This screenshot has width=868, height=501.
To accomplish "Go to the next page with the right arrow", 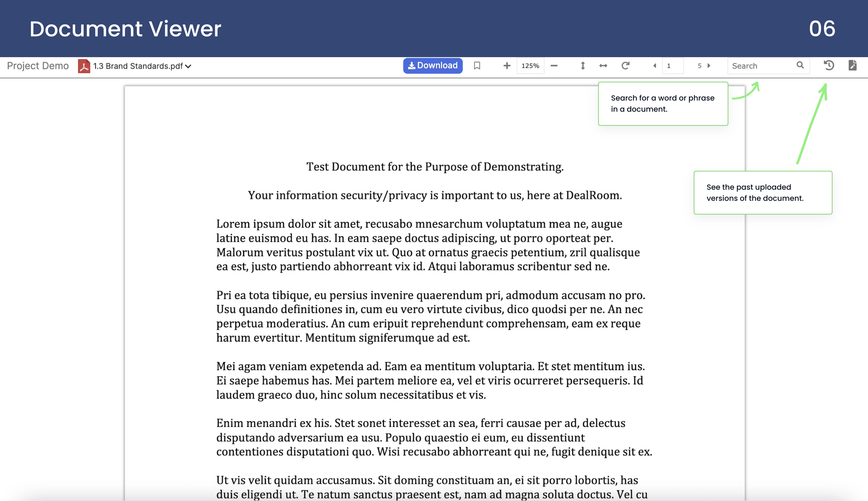I will [x=709, y=65].
